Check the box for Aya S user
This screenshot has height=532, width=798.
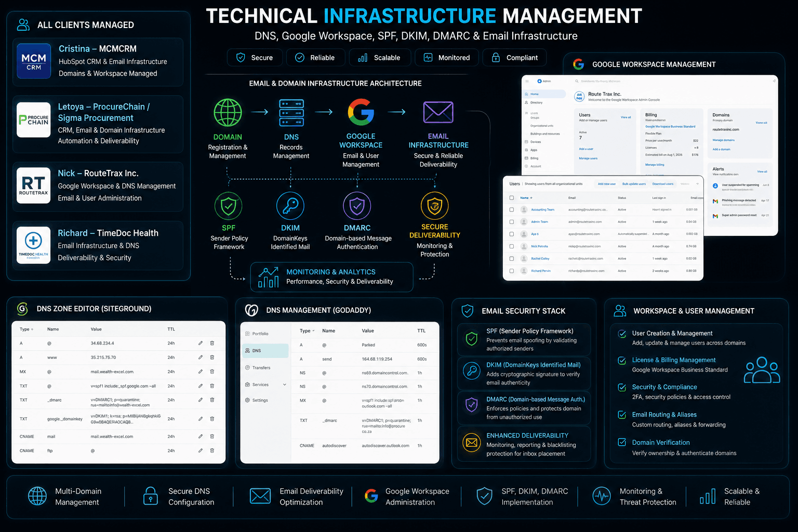click(512, 234)
